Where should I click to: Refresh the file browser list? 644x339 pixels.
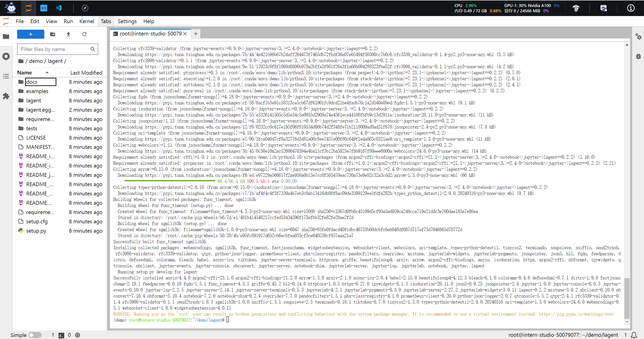(84, 34)
